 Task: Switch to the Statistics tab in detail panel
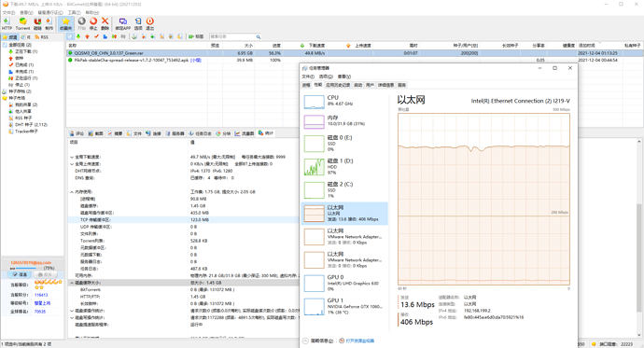pos(266,133)
